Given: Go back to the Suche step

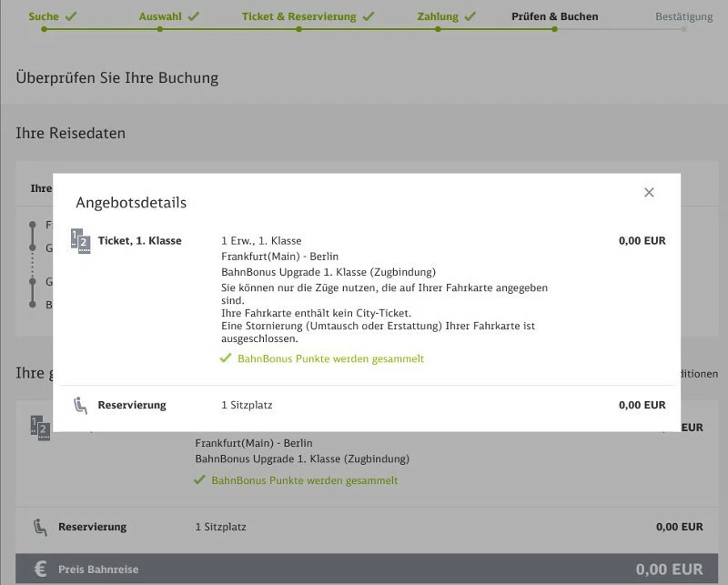Looking at the screenshot, I should click(x=44, y=16).
